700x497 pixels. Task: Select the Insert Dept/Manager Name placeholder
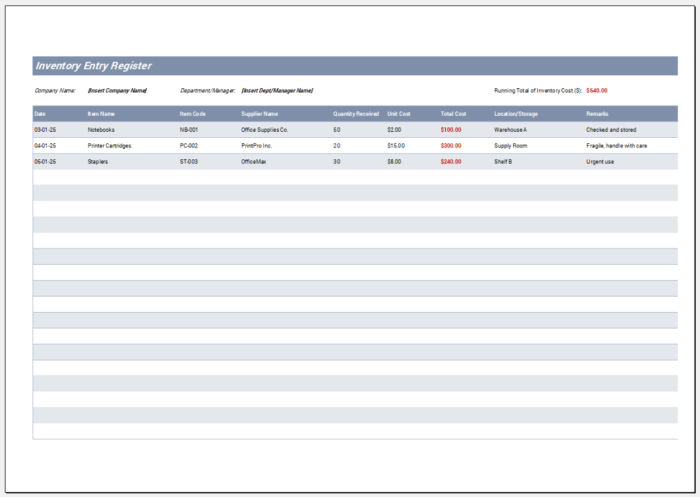(277, 91)
